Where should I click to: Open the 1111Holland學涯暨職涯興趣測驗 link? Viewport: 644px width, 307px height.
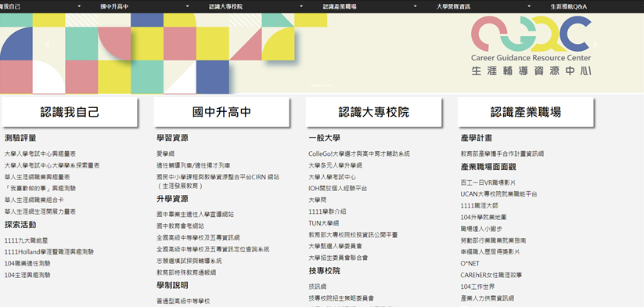click(49, 251)
